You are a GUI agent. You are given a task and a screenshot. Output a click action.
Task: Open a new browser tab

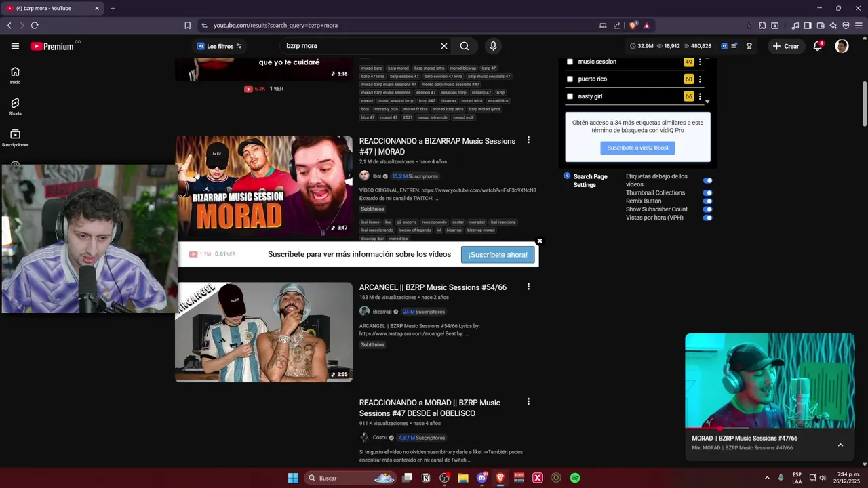tap(113, 8)
